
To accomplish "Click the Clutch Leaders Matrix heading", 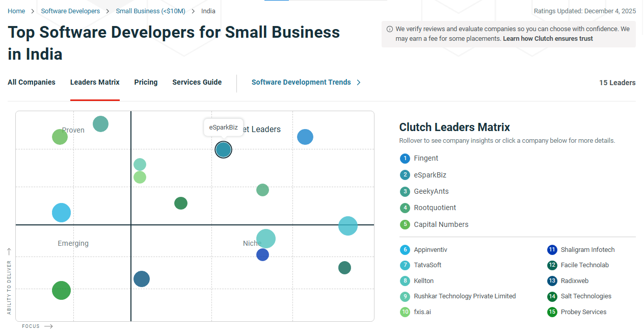I will 454,127.
